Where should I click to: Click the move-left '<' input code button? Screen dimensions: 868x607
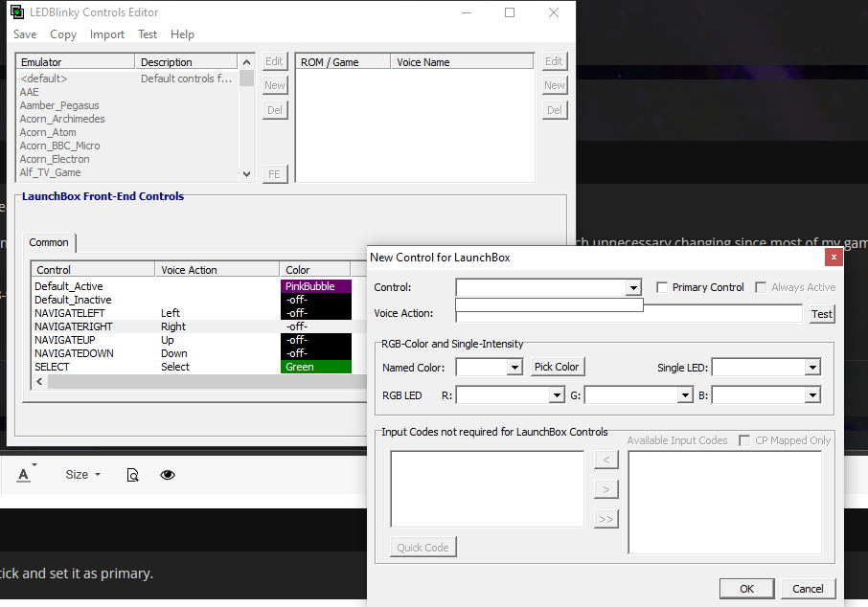(x=606, y=460)
